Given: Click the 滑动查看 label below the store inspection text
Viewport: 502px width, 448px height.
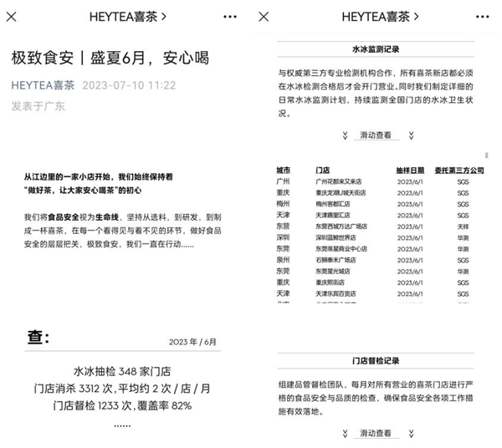Looking at the screenshot, I should [x=376, y=433].
